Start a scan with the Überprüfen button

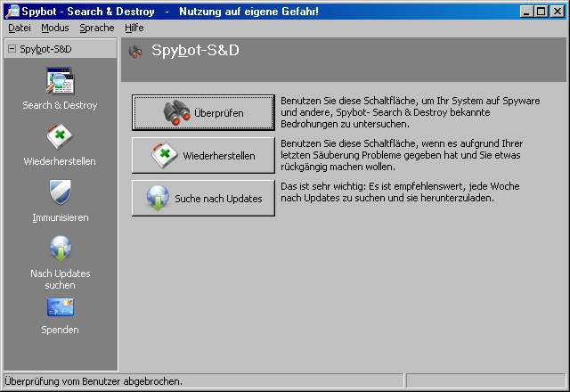(203, 113)
